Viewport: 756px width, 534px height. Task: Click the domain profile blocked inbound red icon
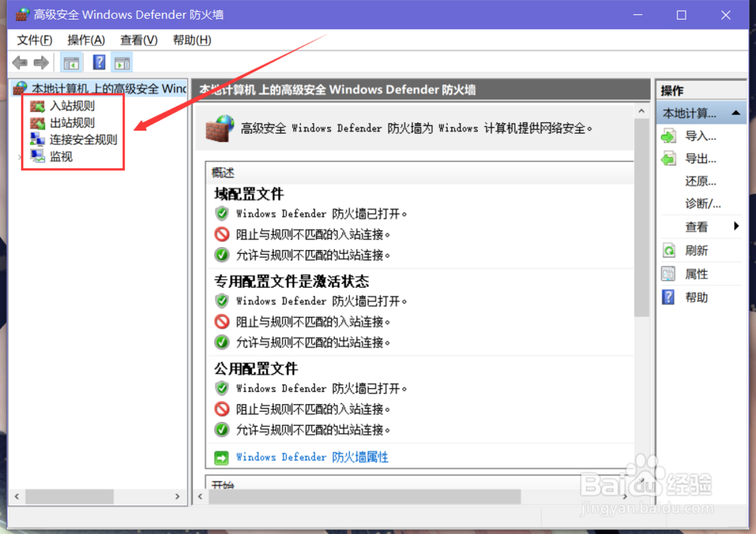pos(222,234)
